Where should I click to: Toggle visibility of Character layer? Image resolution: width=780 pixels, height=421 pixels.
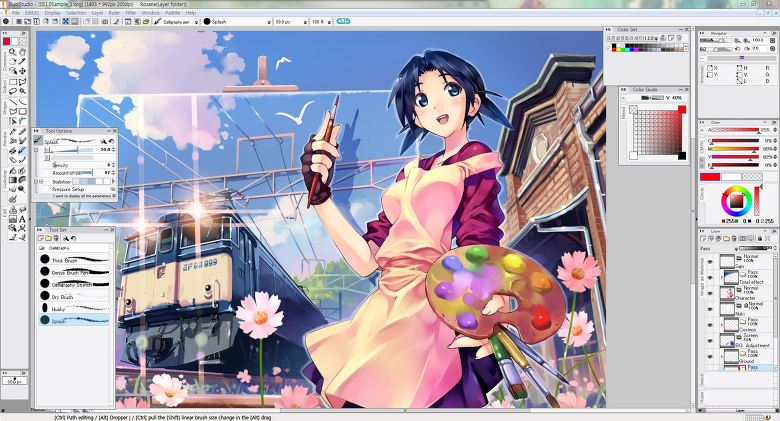tap(710, 293)
